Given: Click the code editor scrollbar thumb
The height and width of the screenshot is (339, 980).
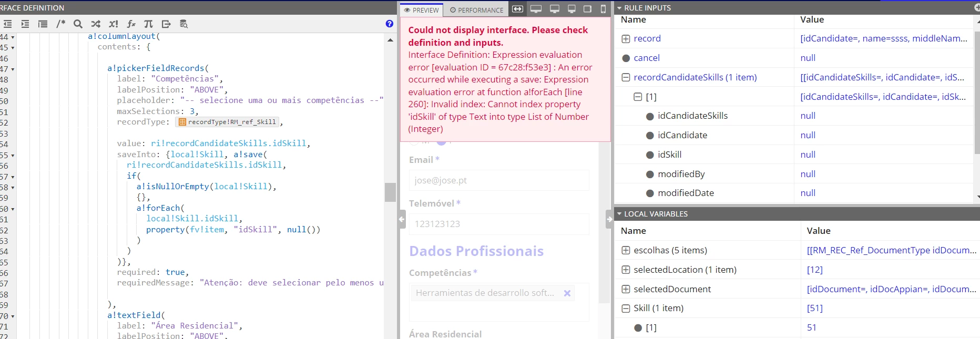Looking at the screenshot, I should pos(390,192).
